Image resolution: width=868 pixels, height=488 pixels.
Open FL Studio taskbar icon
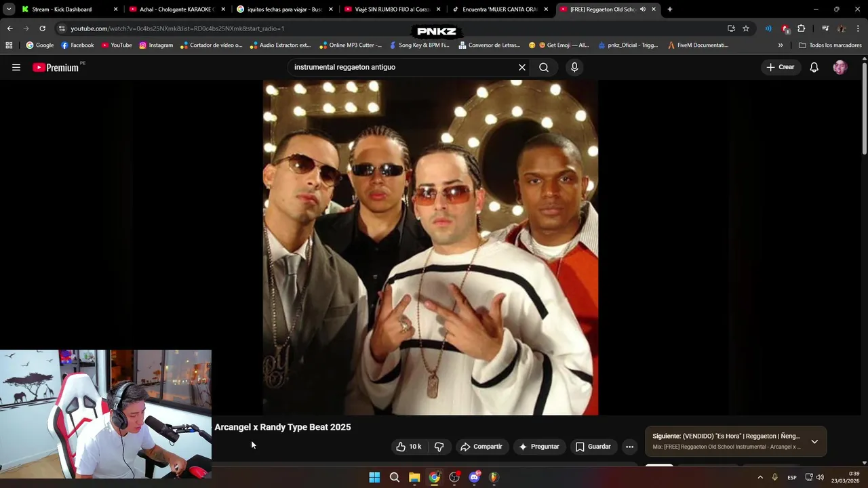494,477
